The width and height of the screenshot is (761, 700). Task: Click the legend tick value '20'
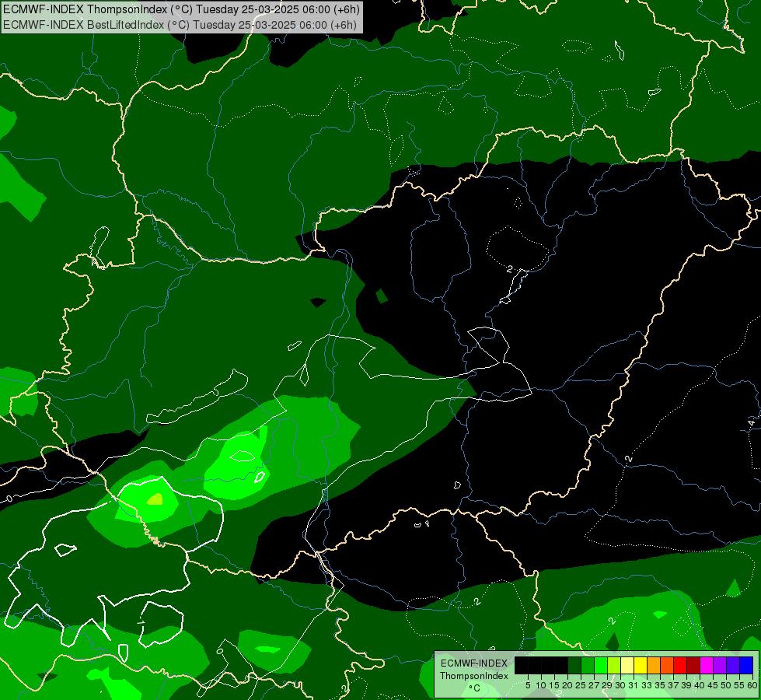tap(567, 685)
